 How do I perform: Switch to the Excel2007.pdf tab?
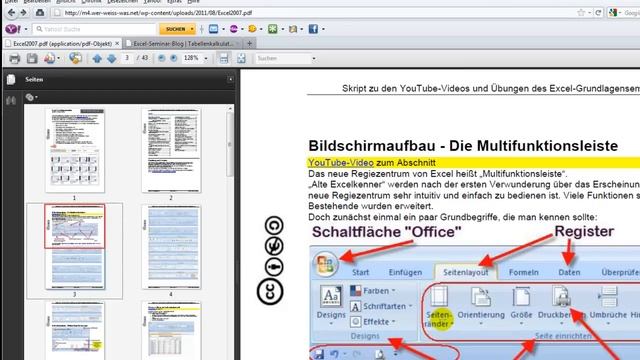(x=62, y=43)
